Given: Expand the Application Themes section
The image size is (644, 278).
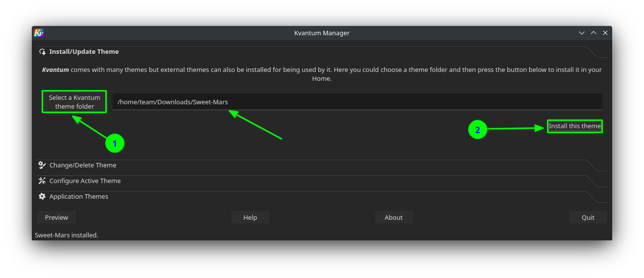Looking at the screenshot, I should pos(322,196).
